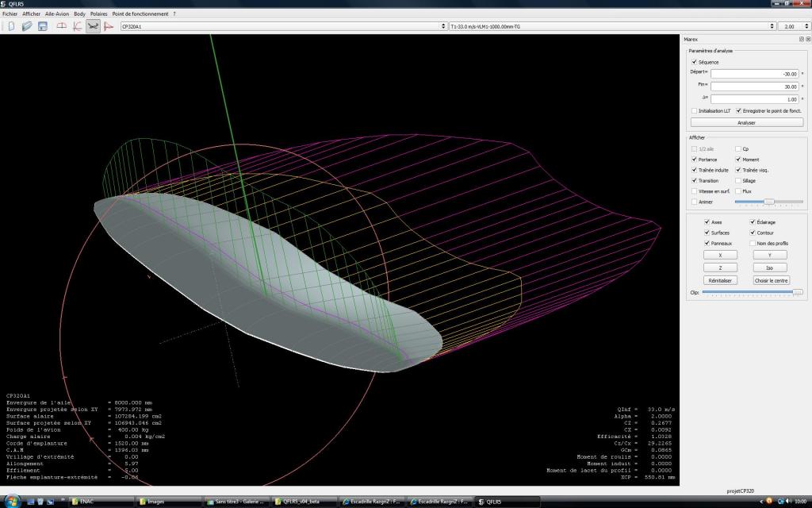Viewport: 812px width, 508px height.
Task: Click the taskbar volume speaker icon
Action: pos(787,502)
